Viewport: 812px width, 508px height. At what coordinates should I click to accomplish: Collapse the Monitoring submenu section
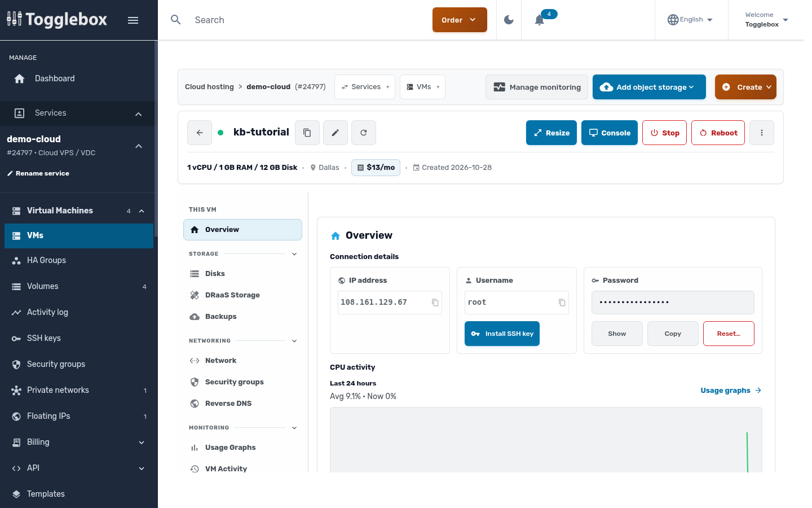(x=294, y=428)
